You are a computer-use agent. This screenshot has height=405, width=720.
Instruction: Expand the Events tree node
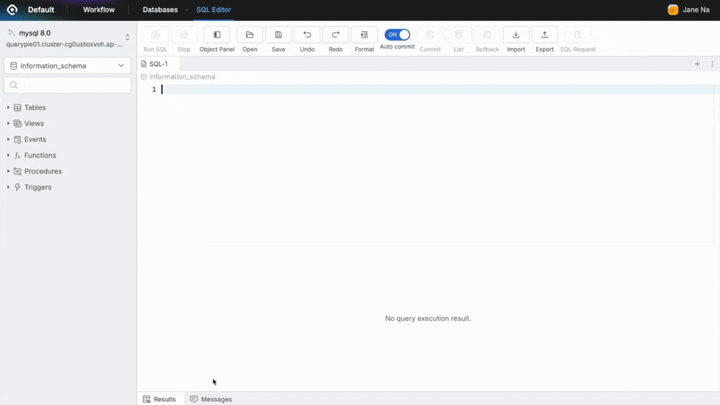click(x=8, y=139)
